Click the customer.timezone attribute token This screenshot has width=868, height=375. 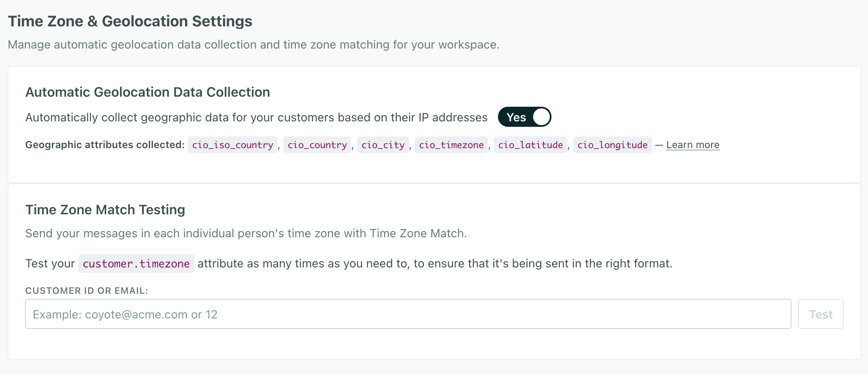click(x=136, y=264)
